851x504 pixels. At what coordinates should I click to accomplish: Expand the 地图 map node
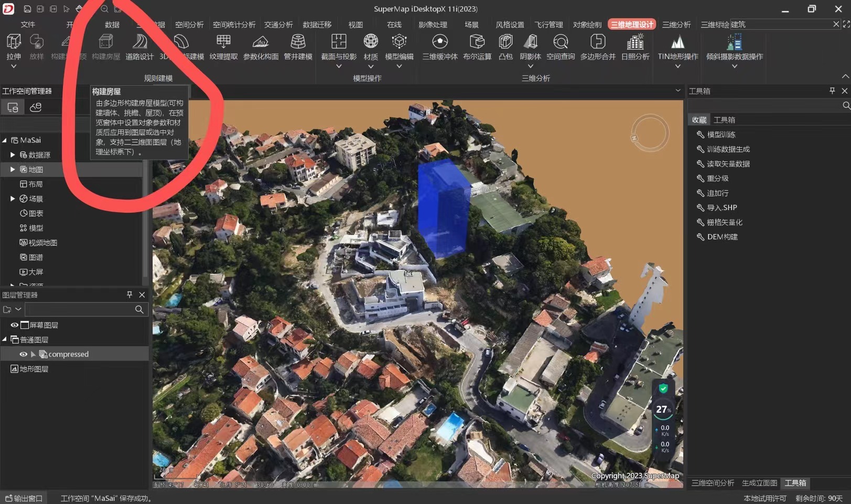pyautogui.click(x=13, y=169)
